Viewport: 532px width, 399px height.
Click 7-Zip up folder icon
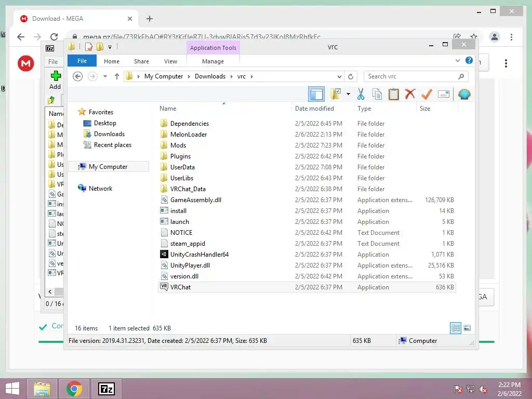point(51,100)
